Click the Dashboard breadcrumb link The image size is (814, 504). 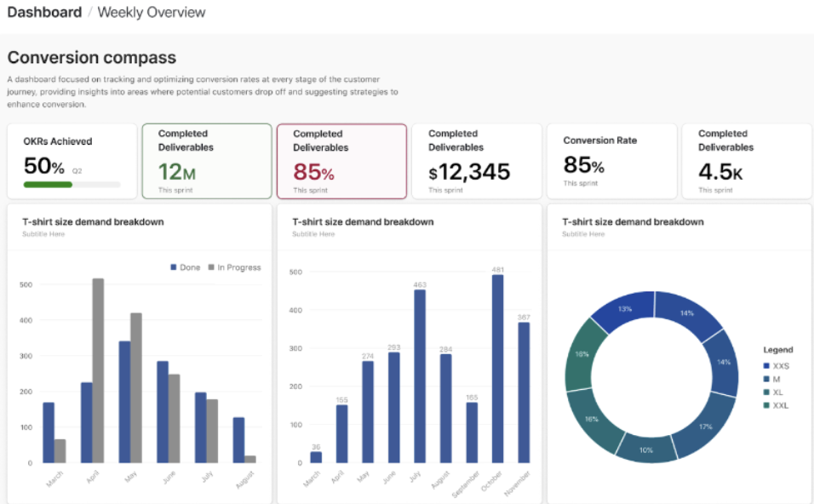tap(44, 13)
